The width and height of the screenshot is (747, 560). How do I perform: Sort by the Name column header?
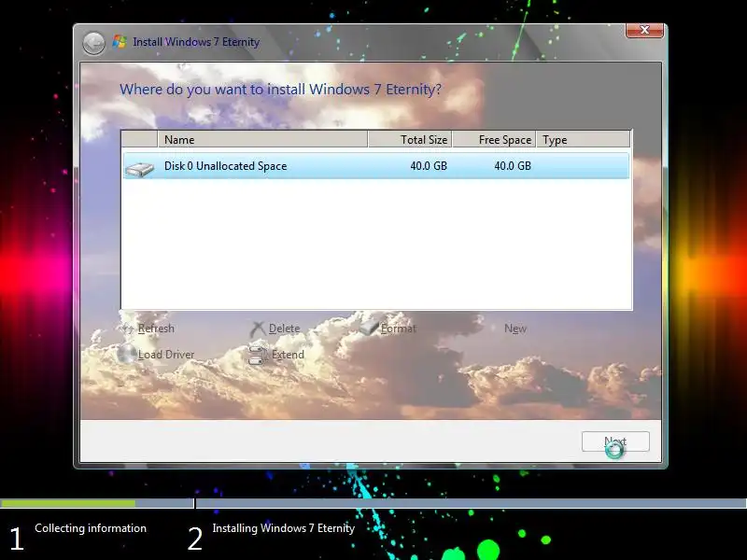262,139
